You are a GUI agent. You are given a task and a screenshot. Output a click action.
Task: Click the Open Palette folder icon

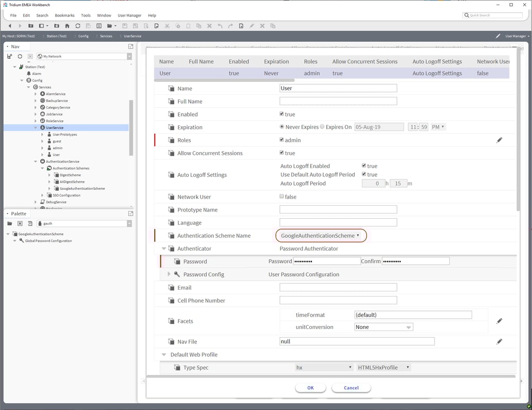[9, 223]
